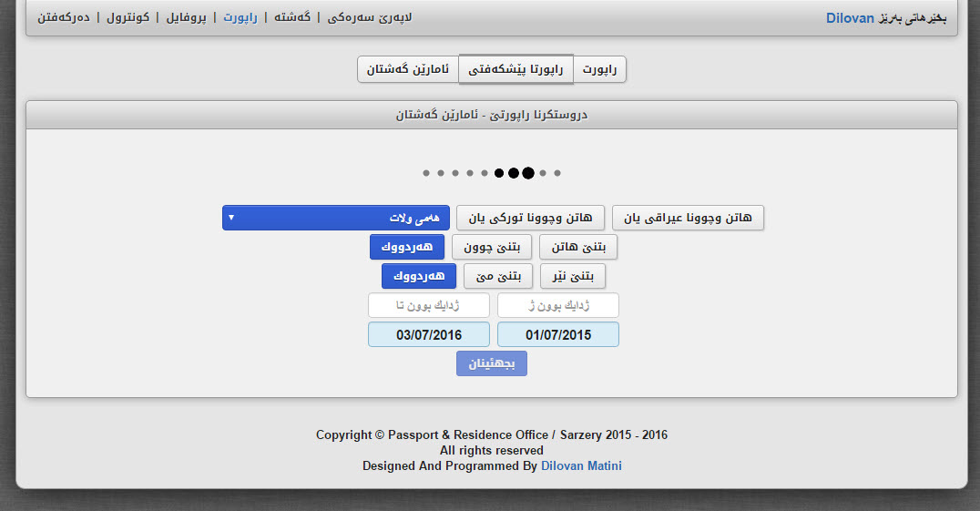Select هاتن وچوونا عیراقی یان option
Viewport: 980px width, 511px height.
[688, 218]
